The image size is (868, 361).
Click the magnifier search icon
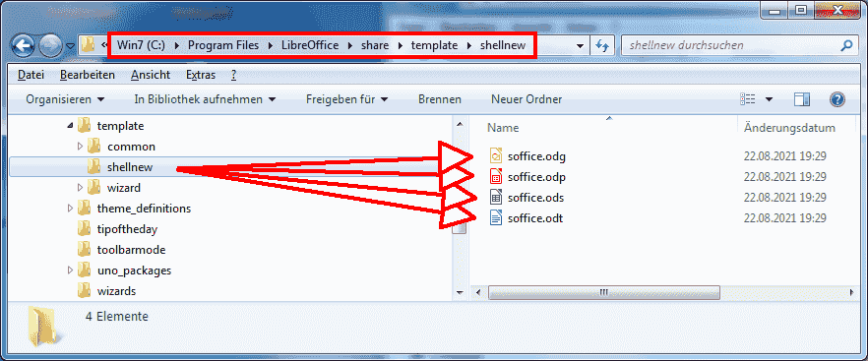846,45
